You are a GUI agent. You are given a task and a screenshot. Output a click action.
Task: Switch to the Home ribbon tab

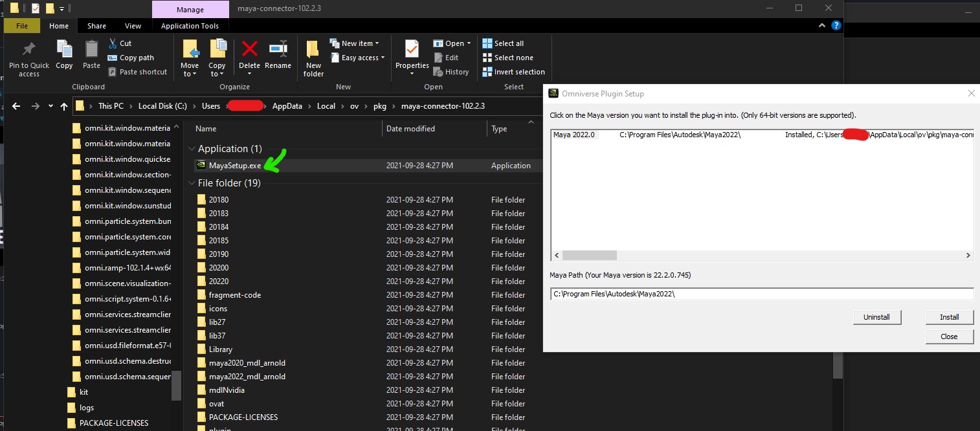pyautogui.click(x=59, y=26)
